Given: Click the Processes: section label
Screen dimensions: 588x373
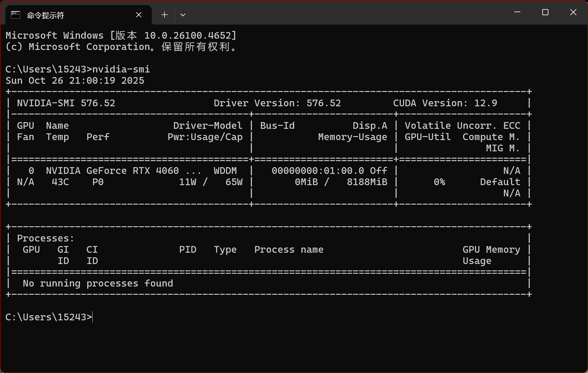Looking at the screenshot, I should tap(46, 238).
